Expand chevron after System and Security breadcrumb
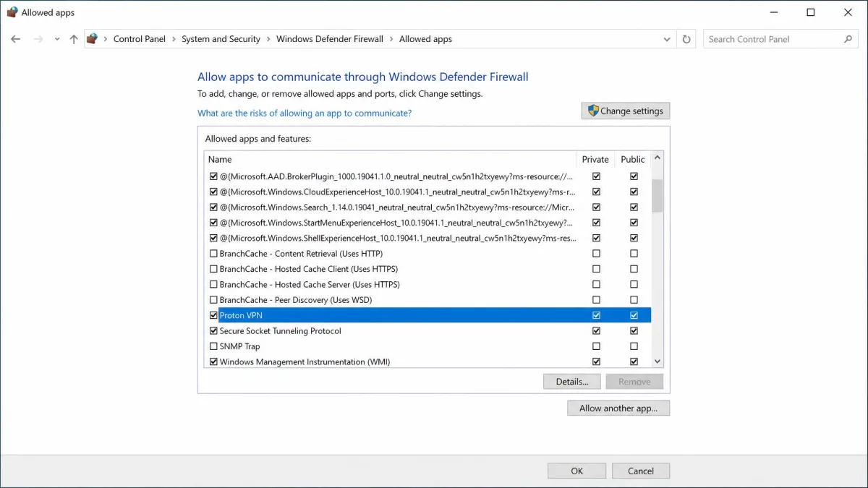The width and height of the screenshot is (868, 488). click(x=268, y=39)
